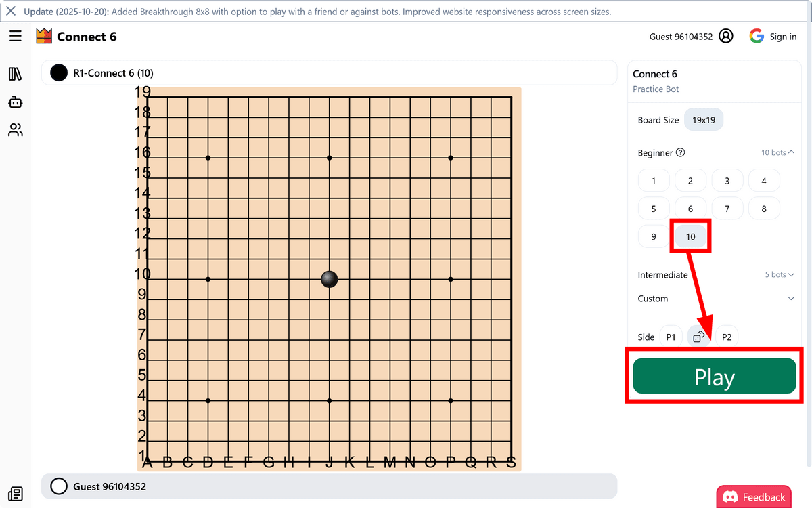Expand the Intermediate 5 bots list
Viewport: 812px width, 508px height.
[x=780, y=275]
